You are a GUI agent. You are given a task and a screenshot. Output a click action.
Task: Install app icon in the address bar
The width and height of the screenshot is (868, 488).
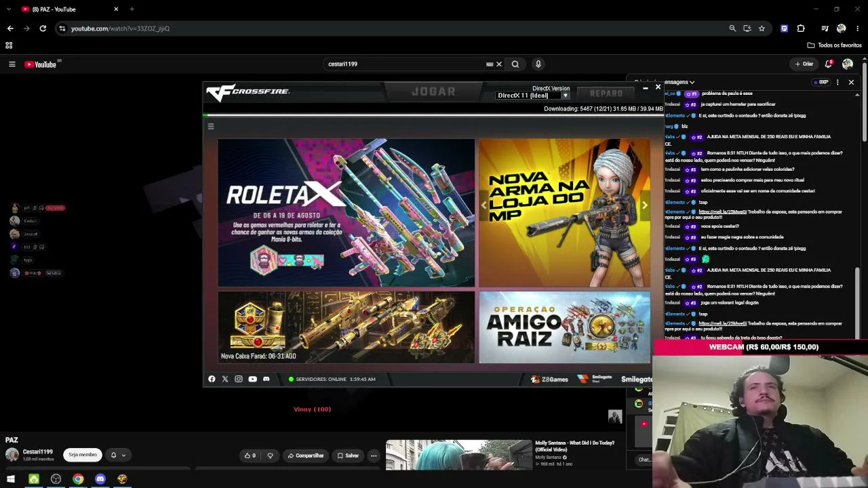coord(747,28)
